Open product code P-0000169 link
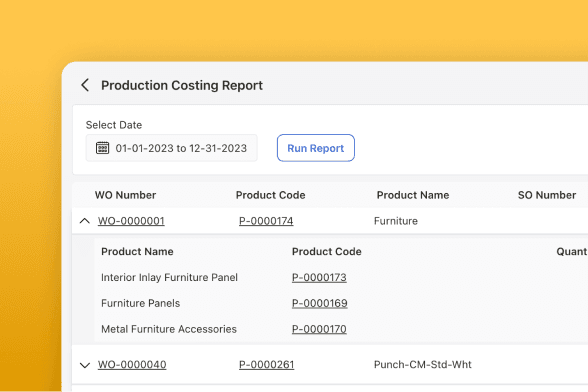588x392 pixels. pyautogui.click(x=320, y=303)
